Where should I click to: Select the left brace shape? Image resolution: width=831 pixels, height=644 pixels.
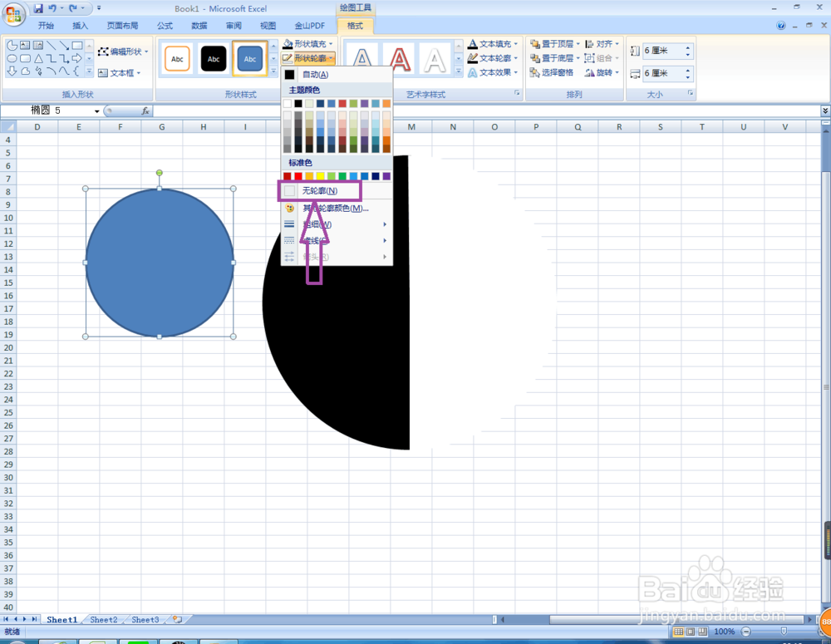[x=76, y=71]
